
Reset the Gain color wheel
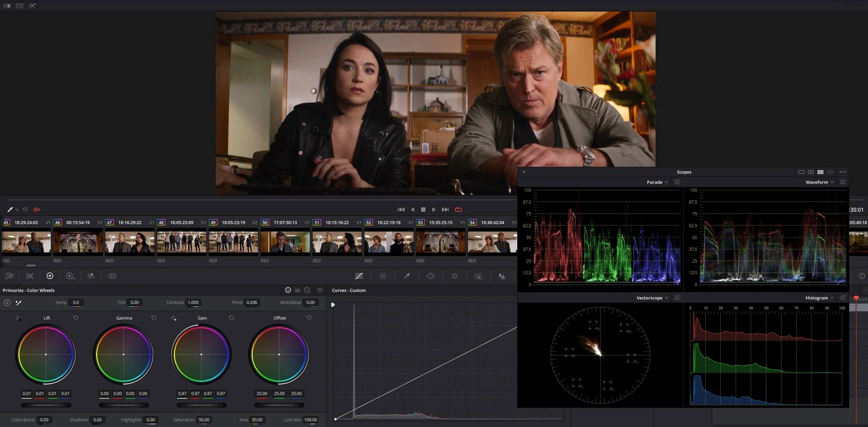[x=232, y=318]
